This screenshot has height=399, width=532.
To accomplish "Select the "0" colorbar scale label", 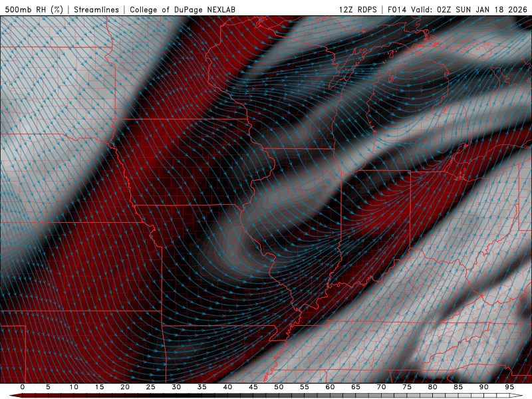I will (x=23, y=387).
